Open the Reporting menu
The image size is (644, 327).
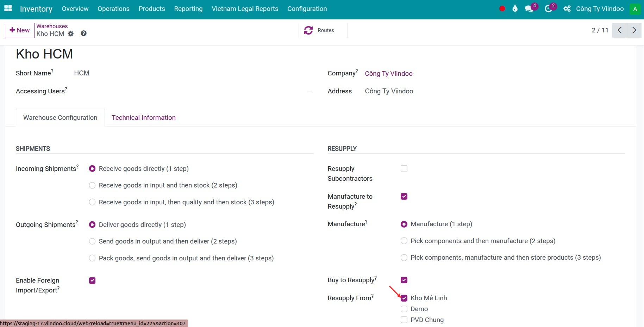188,9
